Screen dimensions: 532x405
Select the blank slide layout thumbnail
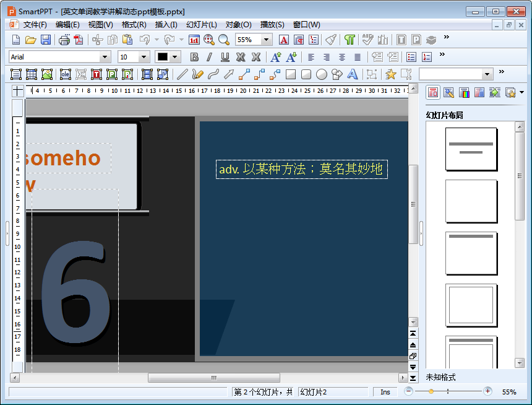coord(471,201)
